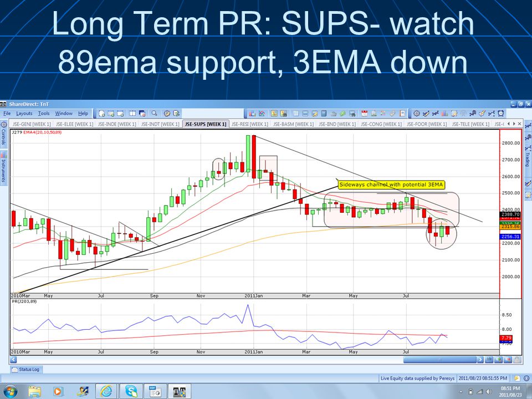This screenshot has width=532, height=399.
Task: Click the chart gear settings icon
Action: click(417, 113)
